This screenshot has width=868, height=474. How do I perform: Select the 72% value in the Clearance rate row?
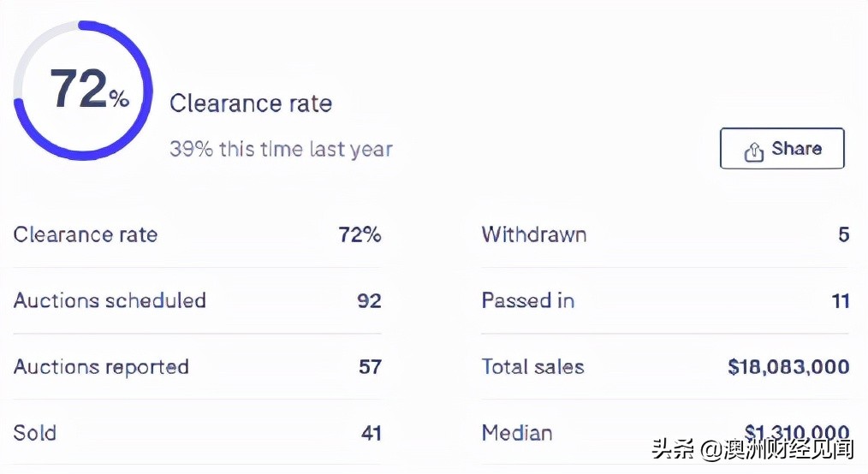[360, 234]
